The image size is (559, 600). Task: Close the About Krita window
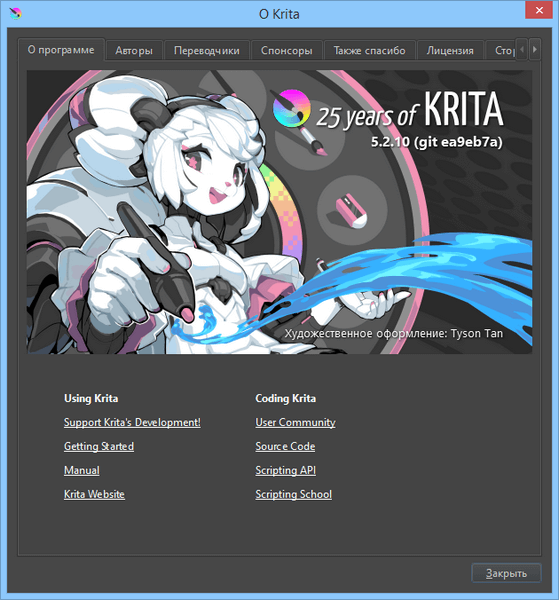point(539,10)
